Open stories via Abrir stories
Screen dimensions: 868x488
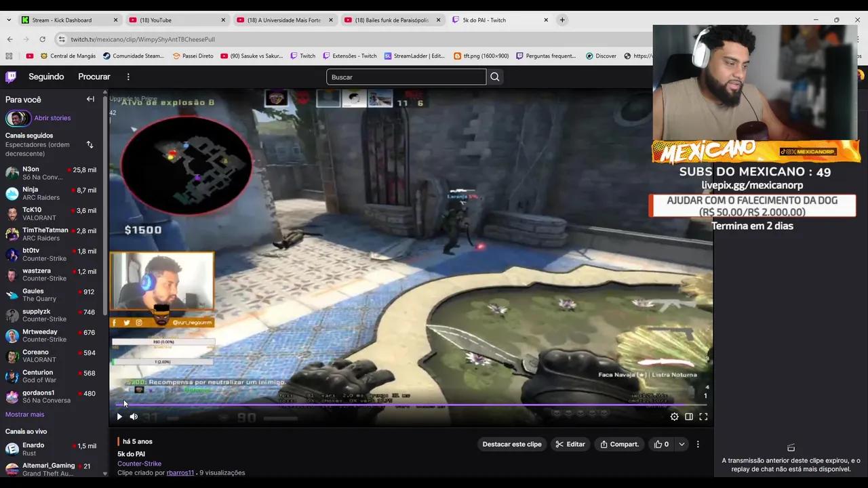click(x=52, y=118)
